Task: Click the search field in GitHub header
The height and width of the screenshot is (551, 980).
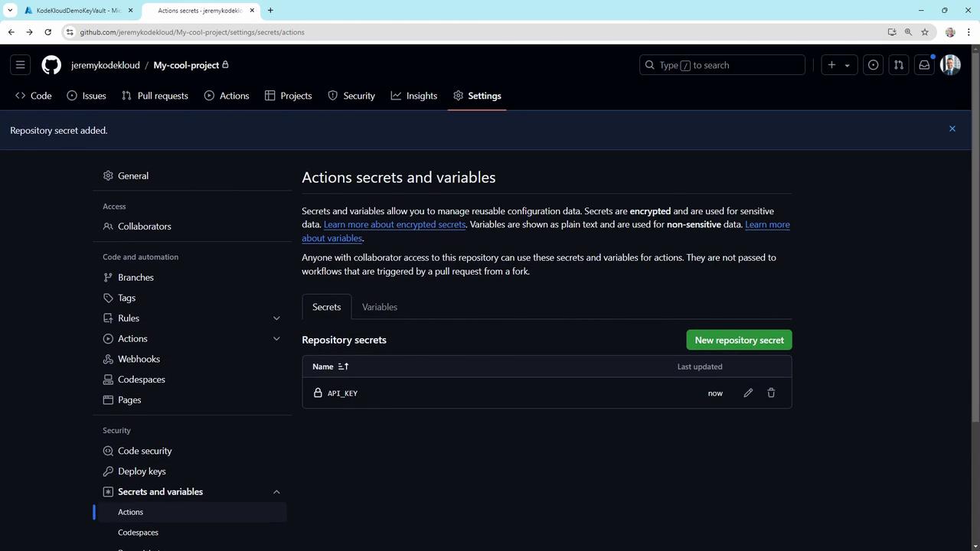Action: click(x=722, y=65)
